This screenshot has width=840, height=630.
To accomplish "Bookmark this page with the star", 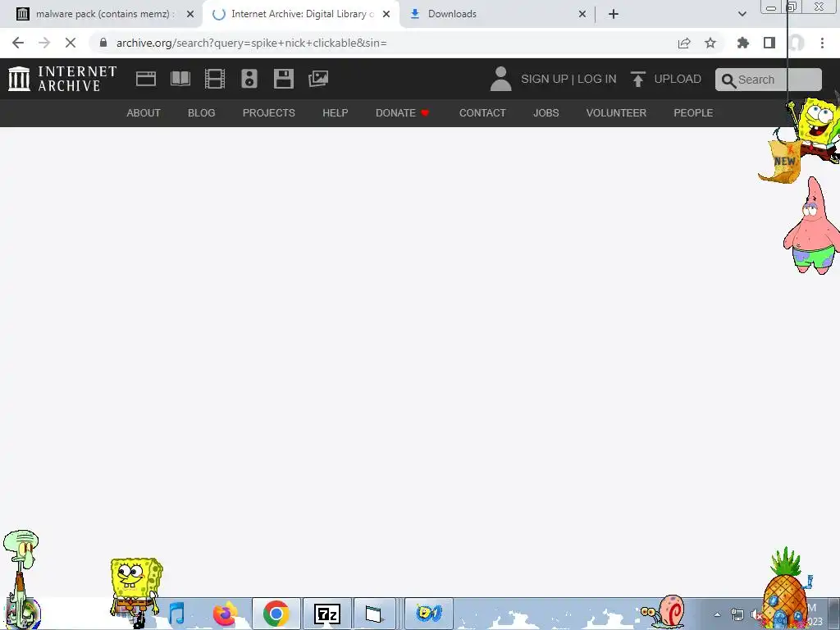I will pos(710,43).
